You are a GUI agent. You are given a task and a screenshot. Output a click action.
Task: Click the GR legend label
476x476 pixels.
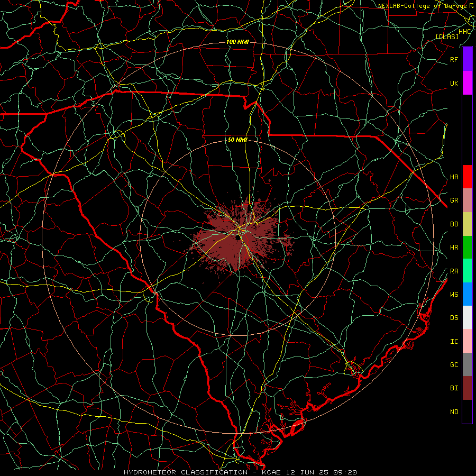click(454, 200)
